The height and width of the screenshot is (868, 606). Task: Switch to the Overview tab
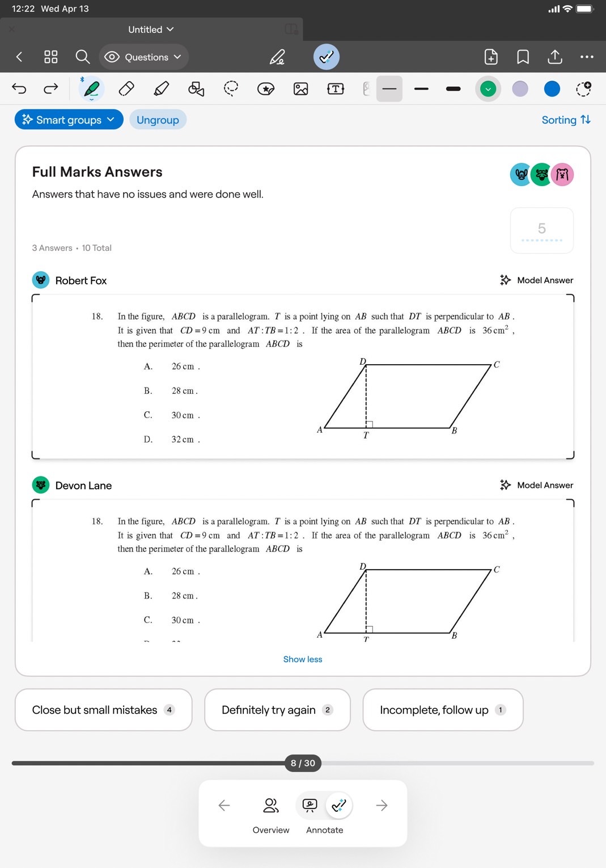[x=271, y=814]
